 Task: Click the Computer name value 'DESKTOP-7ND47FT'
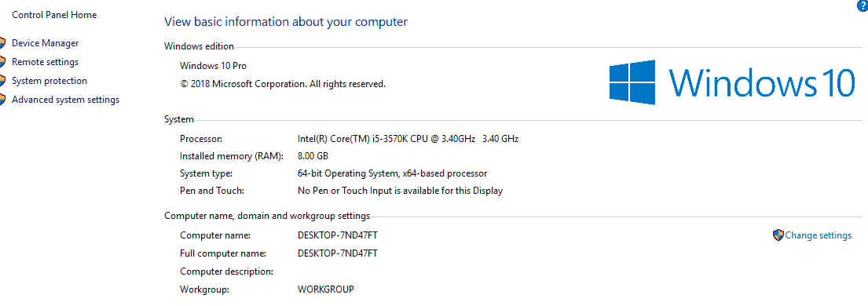(x=338, y=235)
